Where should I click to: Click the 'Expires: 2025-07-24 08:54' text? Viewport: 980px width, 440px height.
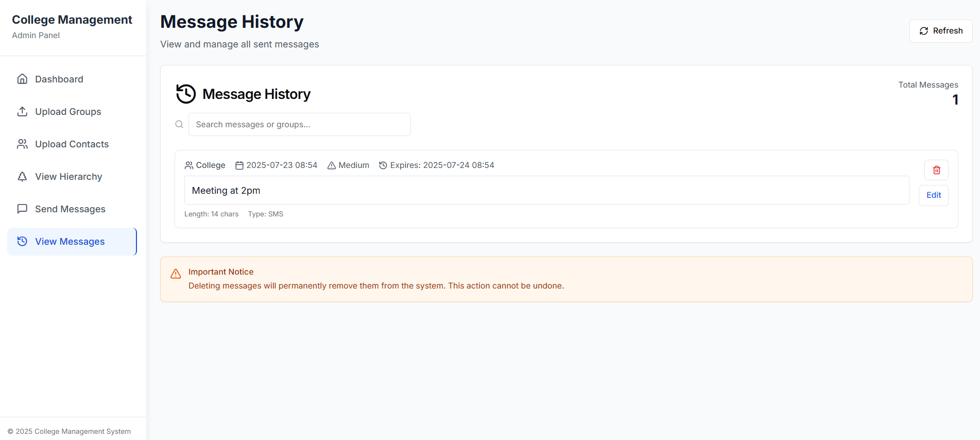[442, 165]
